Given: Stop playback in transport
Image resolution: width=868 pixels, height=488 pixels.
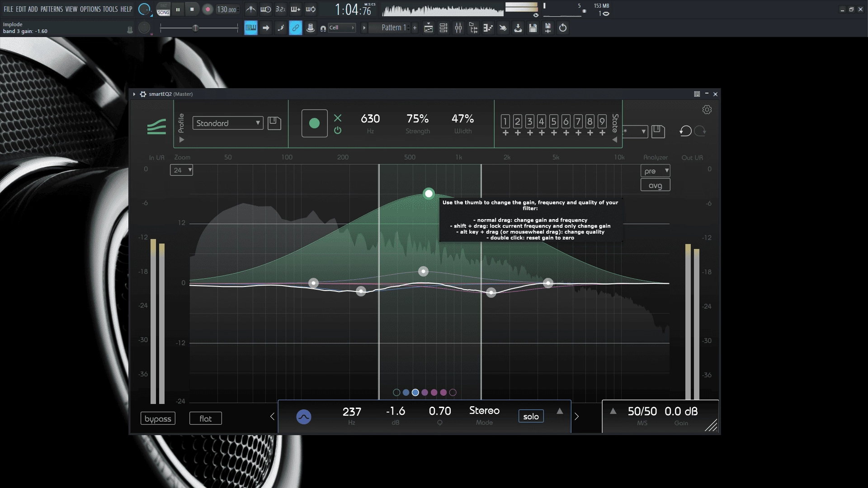Looking at the screenshot, I should (192, 9).
